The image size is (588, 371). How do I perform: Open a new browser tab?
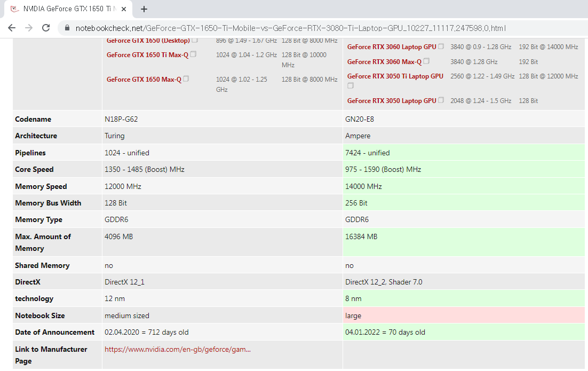(x=144, y=9)
